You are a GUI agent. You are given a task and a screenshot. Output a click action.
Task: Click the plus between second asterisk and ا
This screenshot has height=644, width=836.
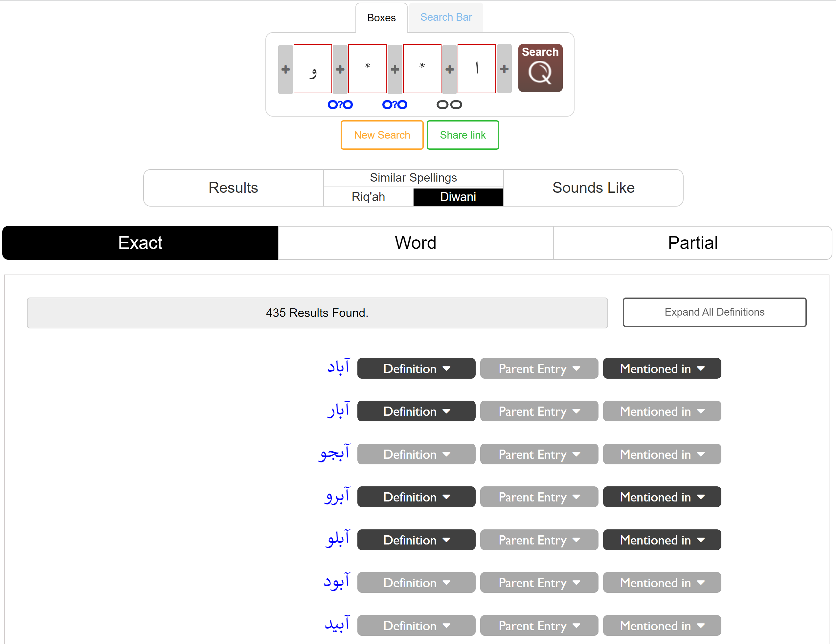coord(449,69)
